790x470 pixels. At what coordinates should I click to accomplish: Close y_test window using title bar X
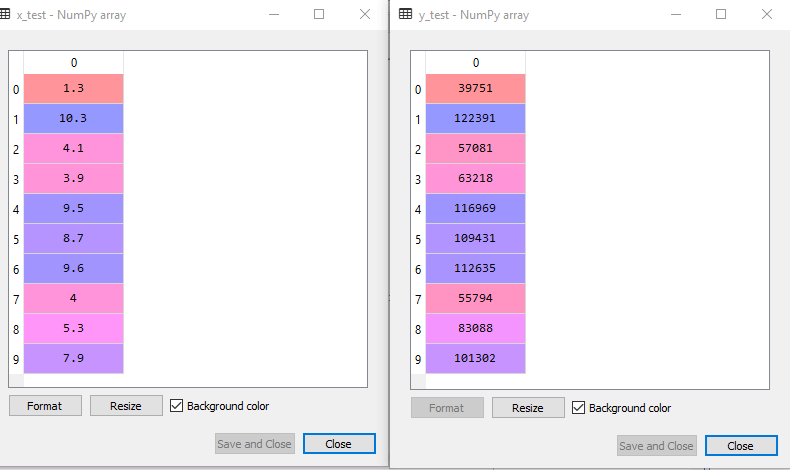(x=766, y=15)
